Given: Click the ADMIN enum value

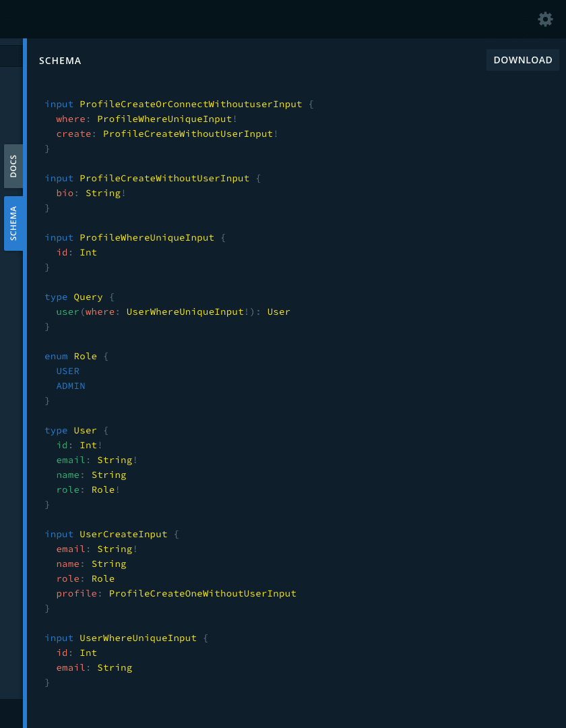Looking at the screenshot, I should pos(71,386).
